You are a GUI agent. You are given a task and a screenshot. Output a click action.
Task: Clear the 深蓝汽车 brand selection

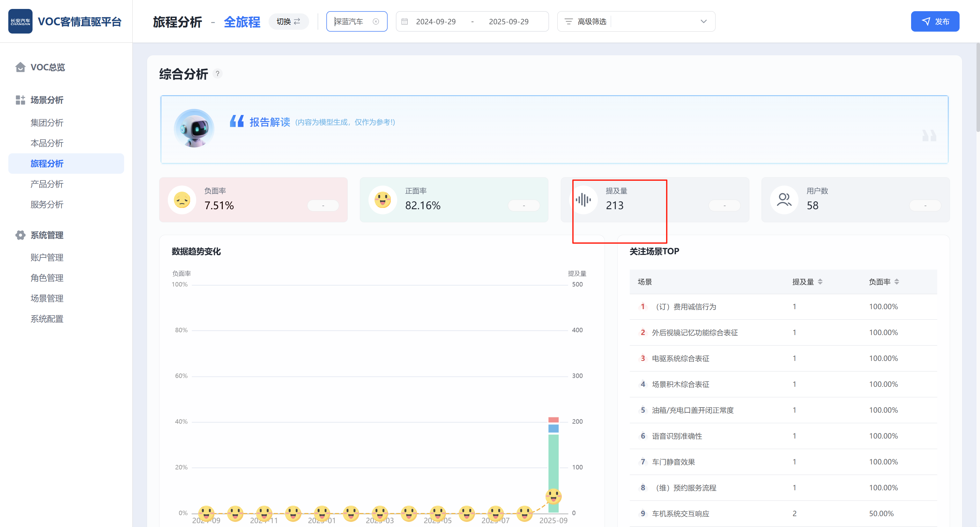(x=375, y=22)
